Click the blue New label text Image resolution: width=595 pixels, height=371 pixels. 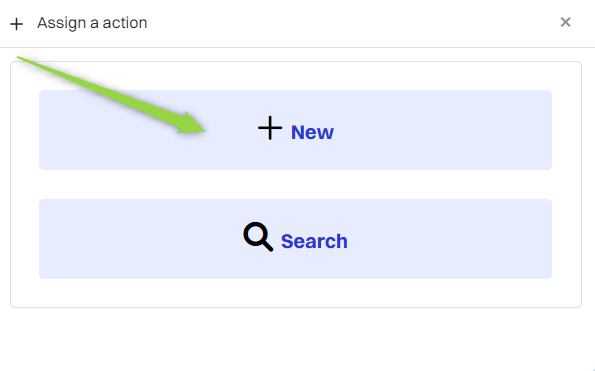[x=312, y=132]
